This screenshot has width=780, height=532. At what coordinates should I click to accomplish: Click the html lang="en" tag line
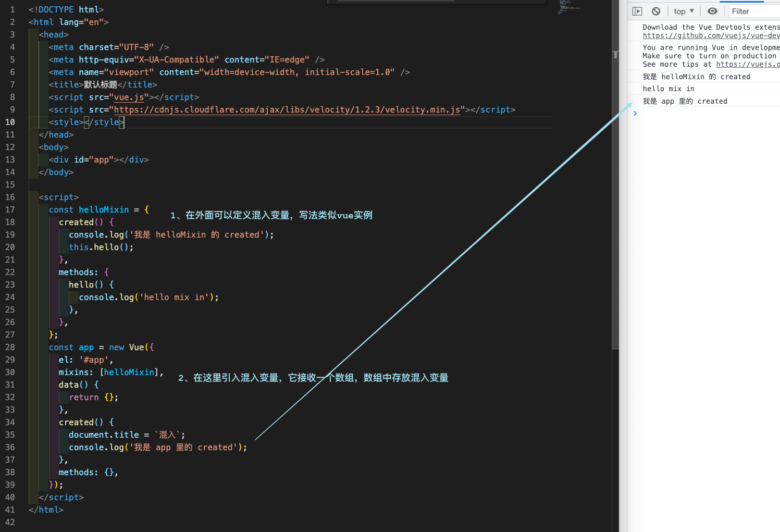69,22
